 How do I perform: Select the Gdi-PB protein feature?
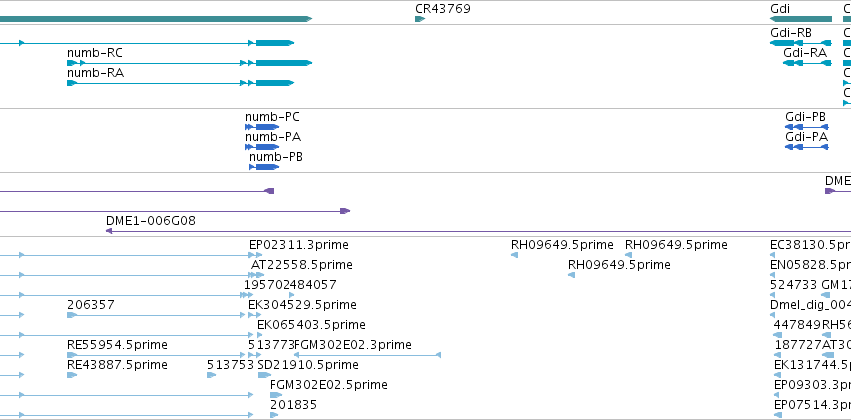click(x=806, y=127)
